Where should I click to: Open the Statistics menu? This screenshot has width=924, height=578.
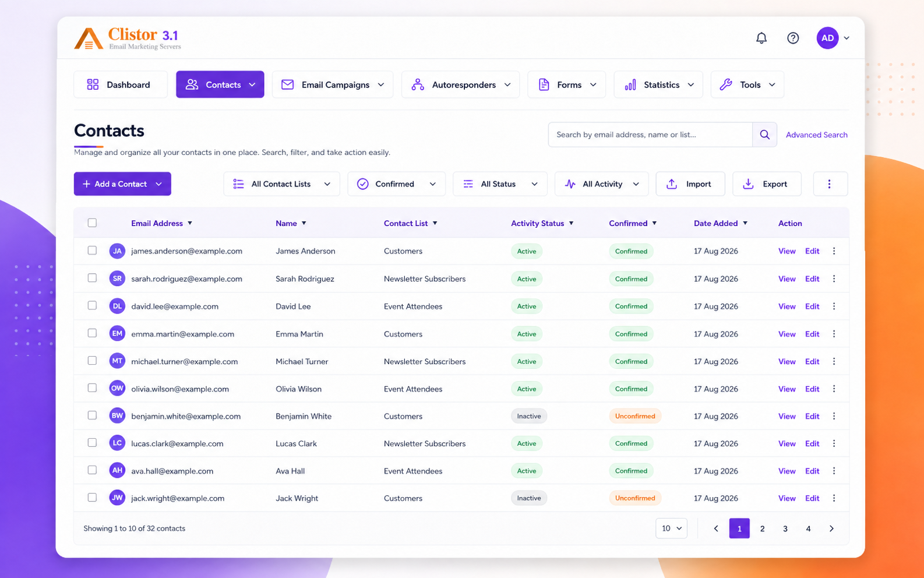[658, 84]
